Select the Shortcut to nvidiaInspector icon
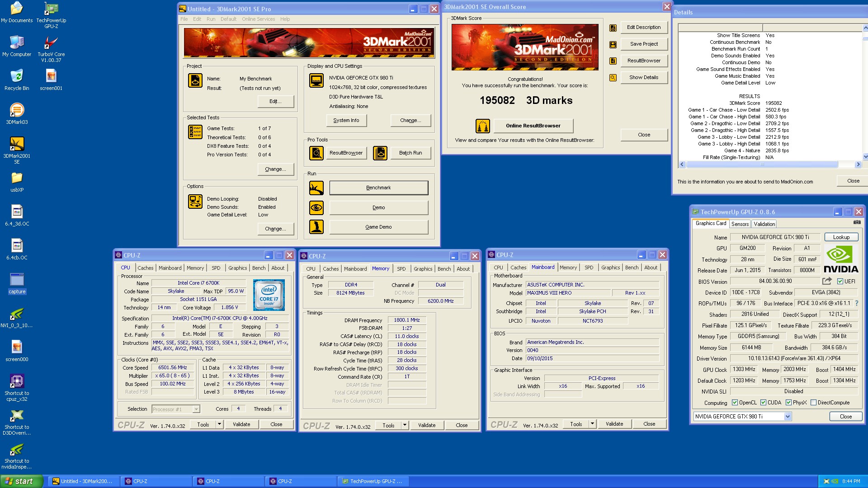The width and height of the screenshot is (868, 488). click(x=17, y=455)
